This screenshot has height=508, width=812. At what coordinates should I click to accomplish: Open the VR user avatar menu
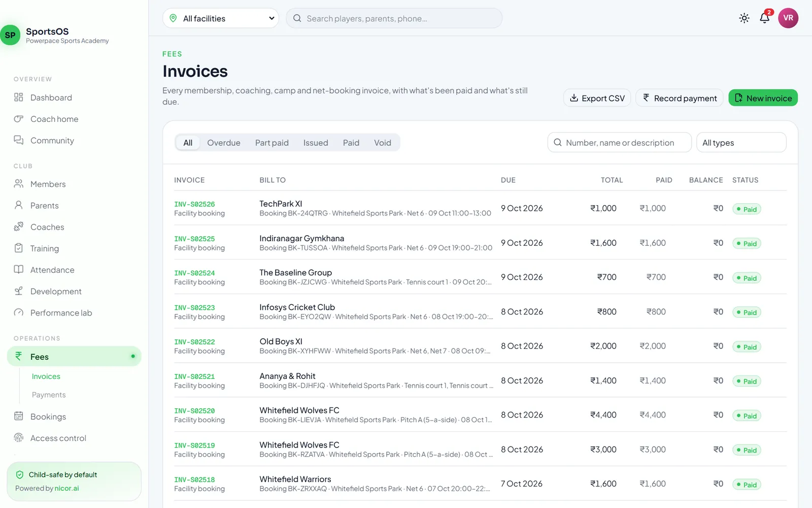coord(788,18)
